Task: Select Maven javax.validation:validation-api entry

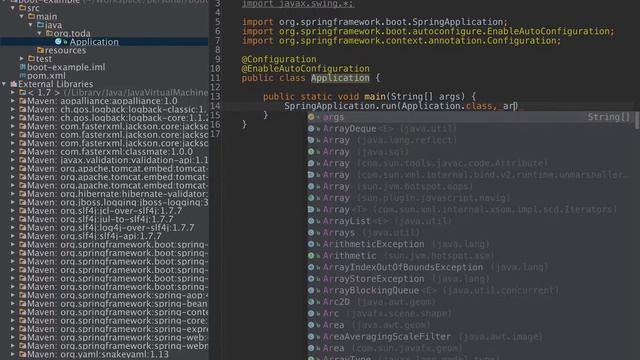Action: point(118,160)
